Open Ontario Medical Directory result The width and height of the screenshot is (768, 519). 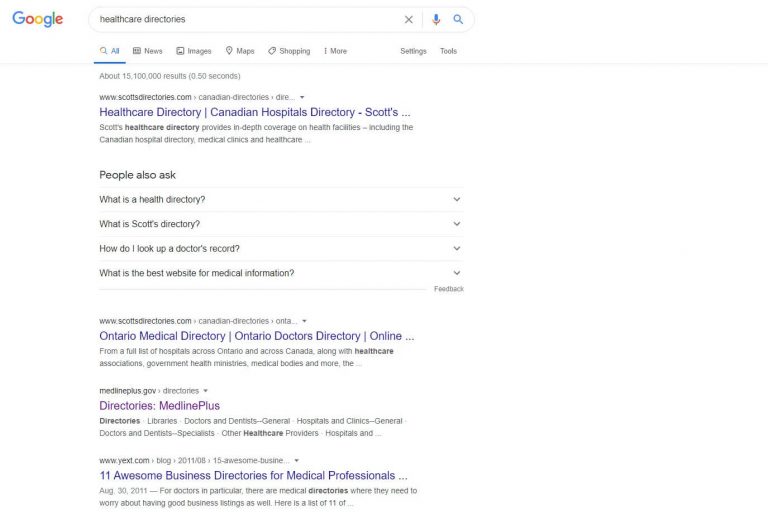coord(257,336)
